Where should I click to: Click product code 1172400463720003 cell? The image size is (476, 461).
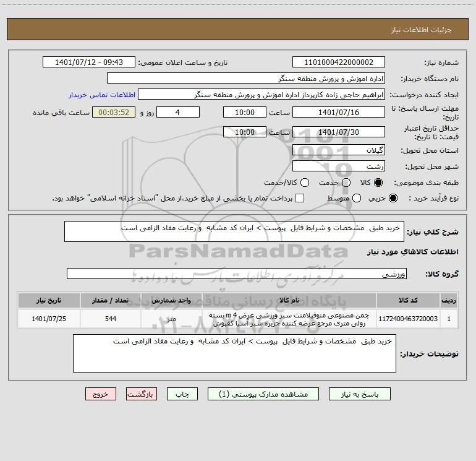[408, 319]
